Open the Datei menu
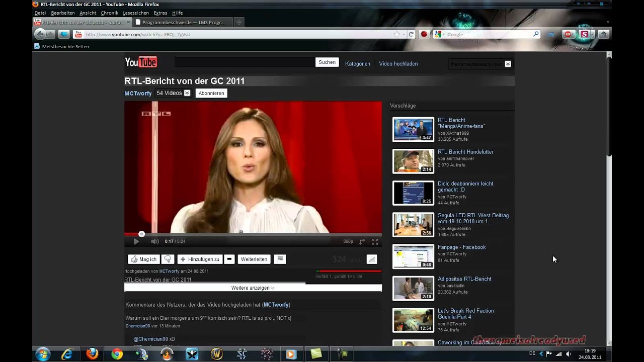Viewport: 644px width, 362px height. click(x=40, y=13)
